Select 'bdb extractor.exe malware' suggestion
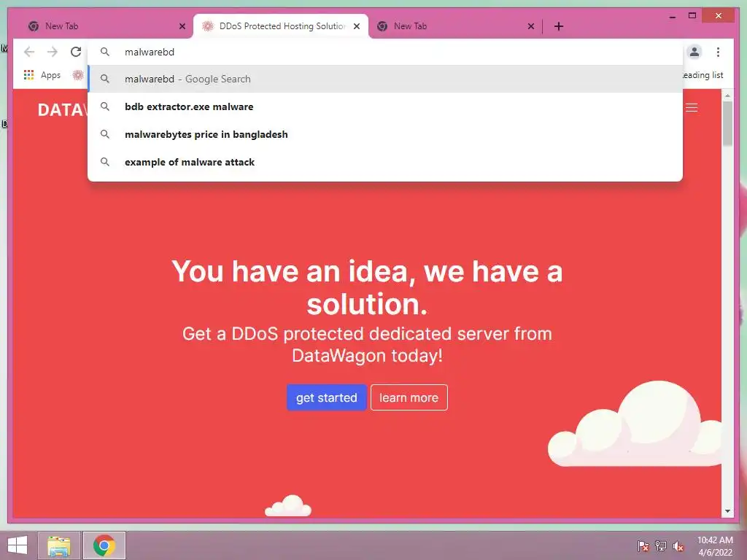The height and width of the screenshot is (560, 747). [385, 106]
